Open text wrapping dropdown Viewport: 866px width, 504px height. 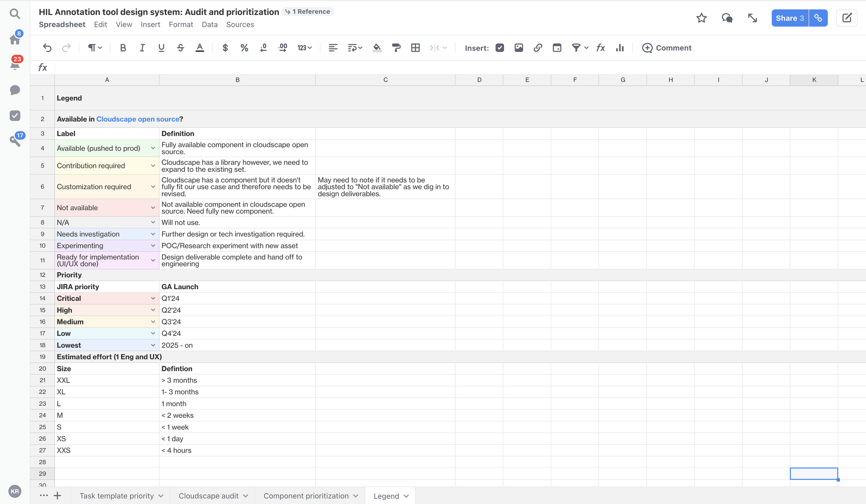click(x=355, y=48)
